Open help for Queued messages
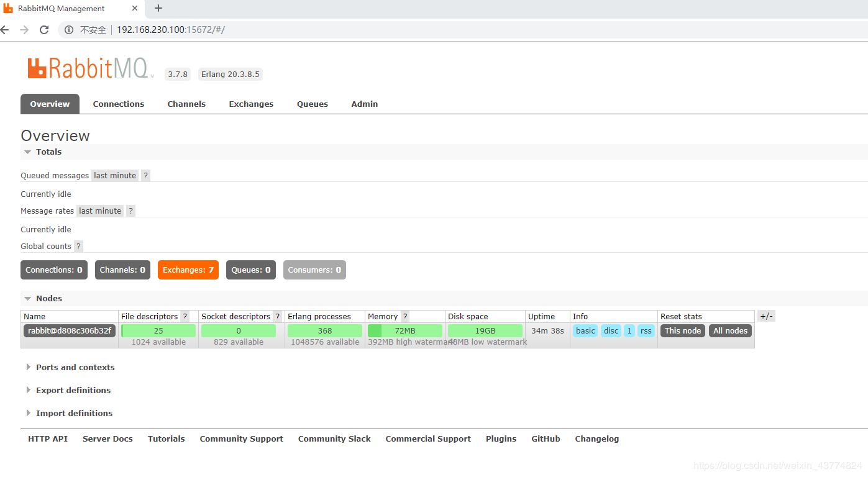This screenshot has height=477, width=868. click(x=145, y=176)
